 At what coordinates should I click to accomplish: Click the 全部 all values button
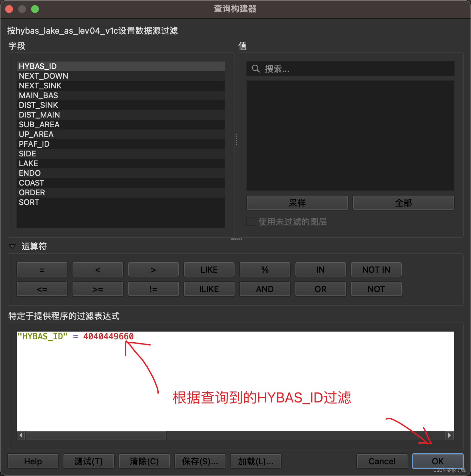[x=403, y=203]
